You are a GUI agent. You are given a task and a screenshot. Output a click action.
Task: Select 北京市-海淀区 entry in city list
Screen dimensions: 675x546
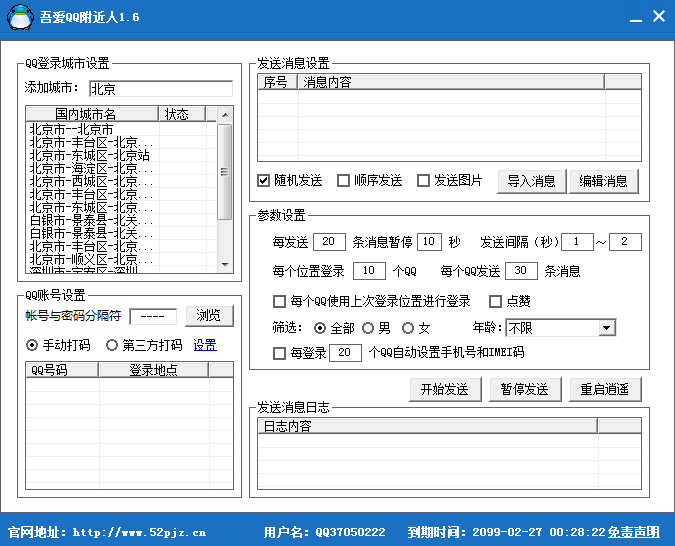90,169
